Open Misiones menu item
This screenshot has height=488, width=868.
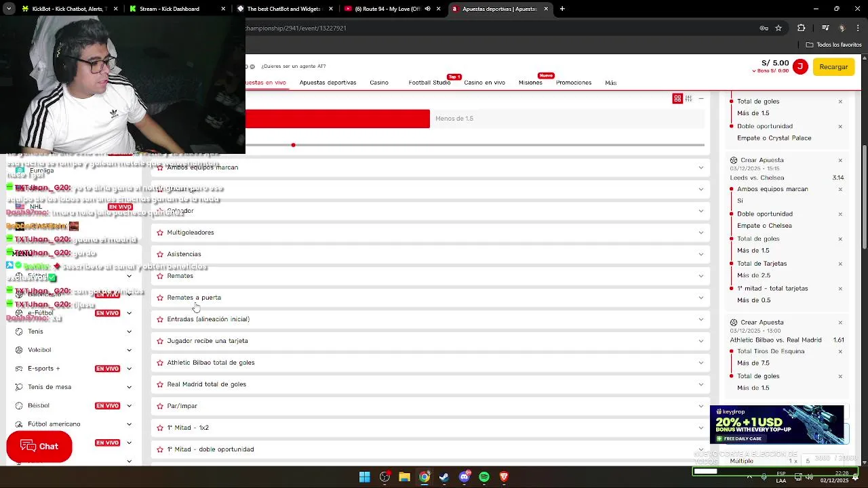click(530, 83)
